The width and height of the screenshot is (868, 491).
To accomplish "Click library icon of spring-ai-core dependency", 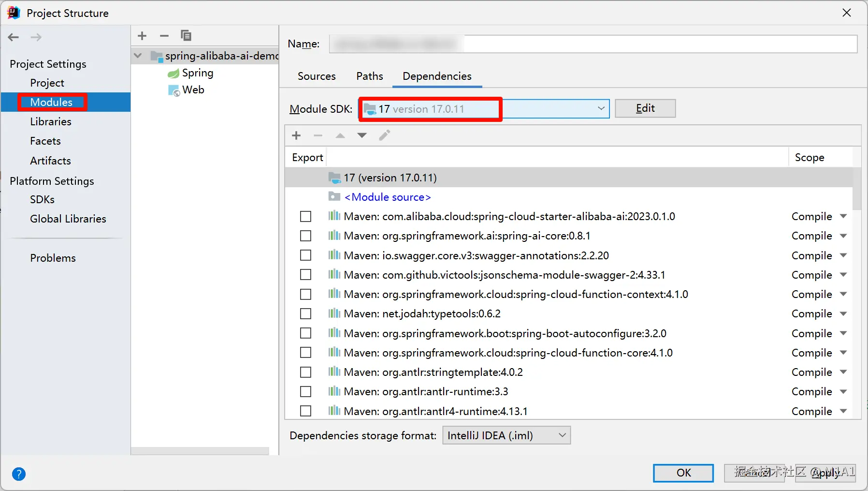I will pyautogui.click(x=334, y=236).
